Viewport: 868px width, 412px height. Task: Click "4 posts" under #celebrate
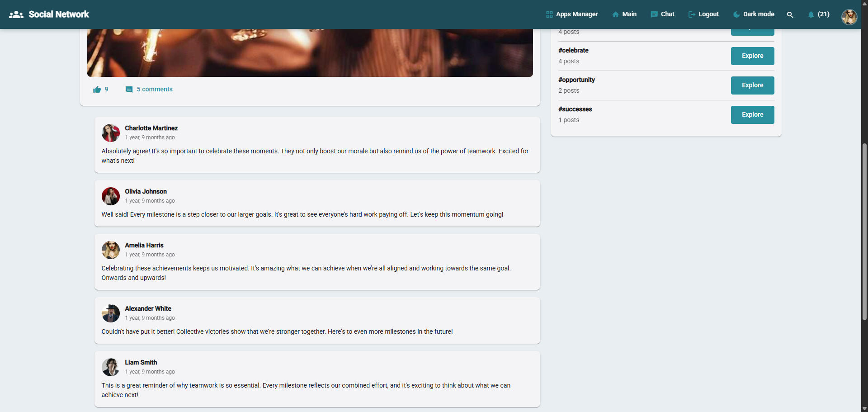pos(569,62)
